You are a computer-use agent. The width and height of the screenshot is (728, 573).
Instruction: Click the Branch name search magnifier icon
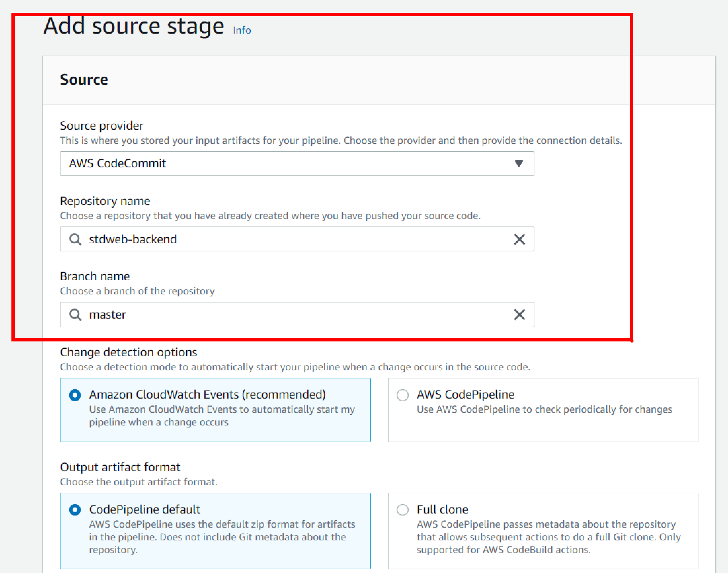tap(75, 315)
